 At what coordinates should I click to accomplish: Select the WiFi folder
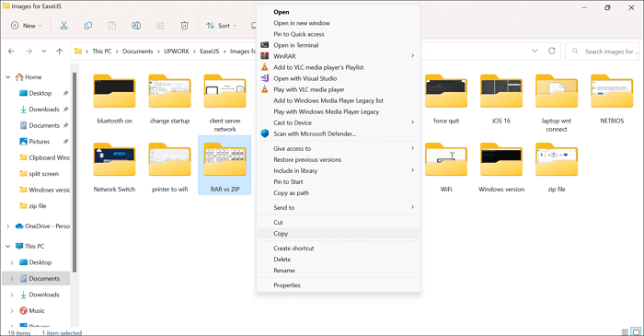point(446,168)
